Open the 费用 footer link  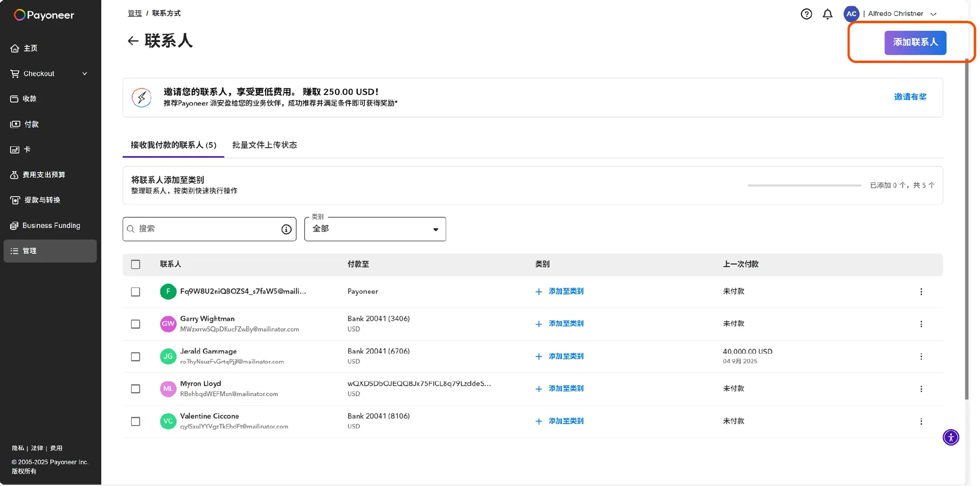pos(56,449)
